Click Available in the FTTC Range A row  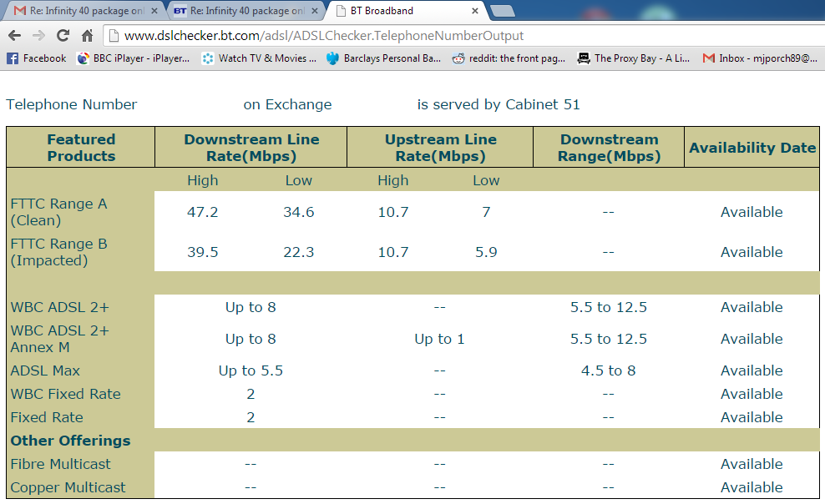(x=752, y=212)
